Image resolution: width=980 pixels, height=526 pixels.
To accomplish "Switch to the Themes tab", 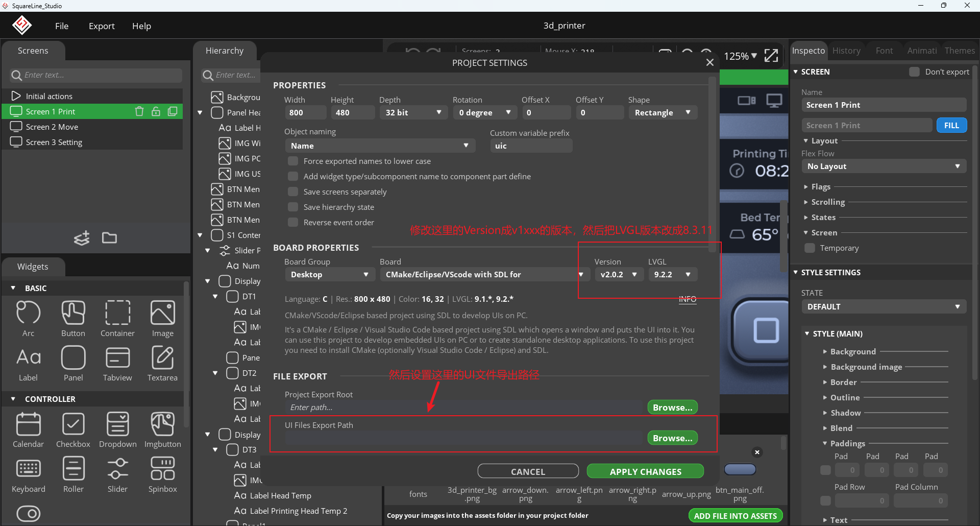I will click(x=960, y=51).
